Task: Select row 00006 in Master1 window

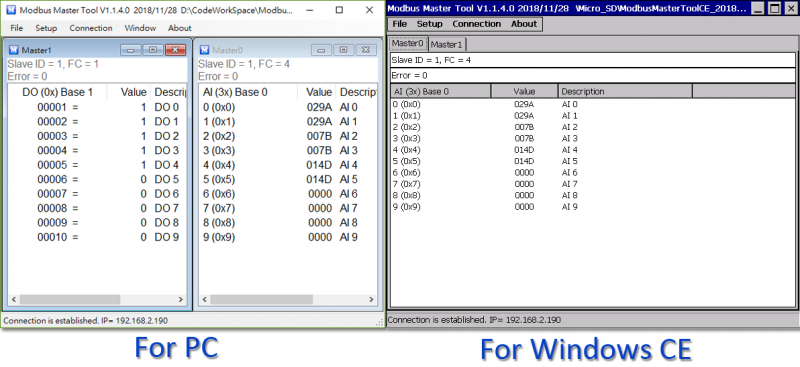Action: click(x=97, y=180)
